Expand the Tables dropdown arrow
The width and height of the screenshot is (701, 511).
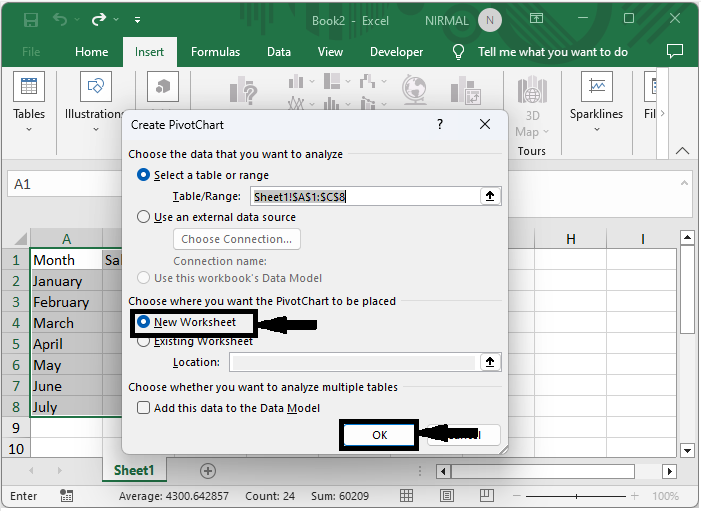[x=29, y=130]
